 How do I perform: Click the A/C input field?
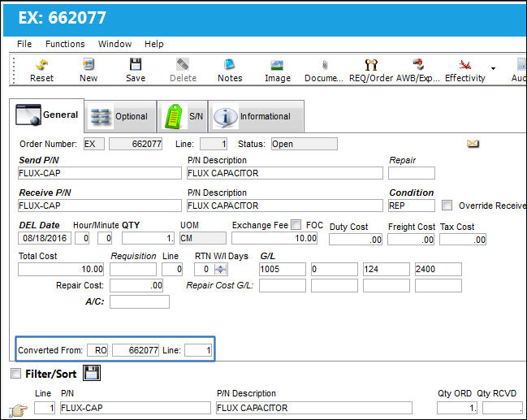pyautogui.click(x=140, y=301)
